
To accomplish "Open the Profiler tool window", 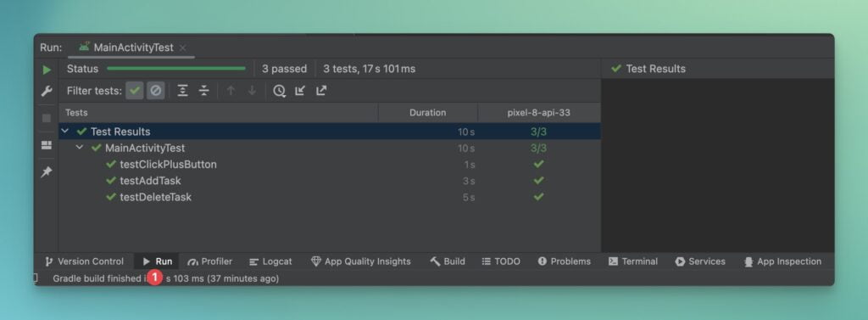I will pyautogui.click(x=210, y=261).
